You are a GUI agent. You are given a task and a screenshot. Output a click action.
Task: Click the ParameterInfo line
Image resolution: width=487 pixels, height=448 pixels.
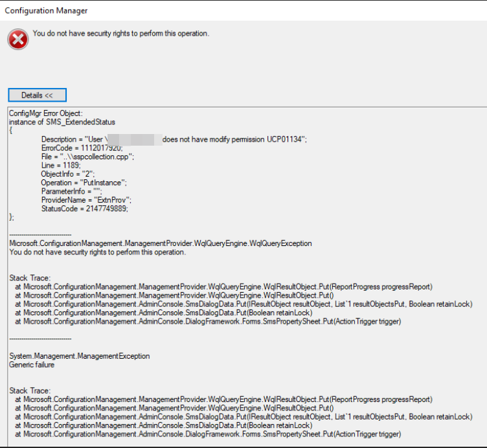point(71,192)
